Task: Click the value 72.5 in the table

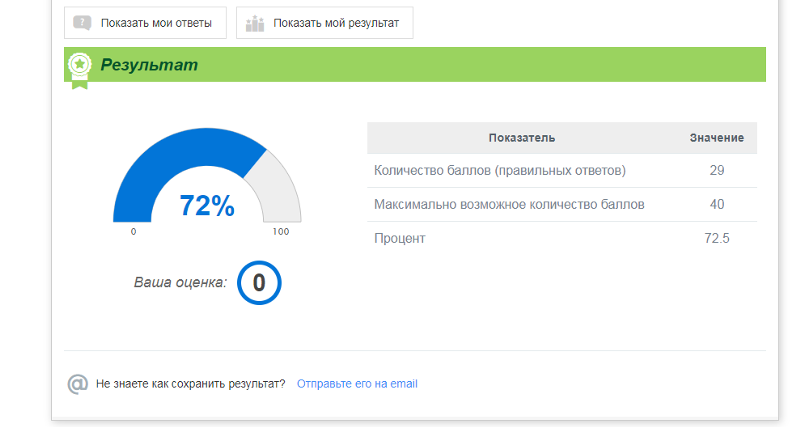Action: point(717,238)
